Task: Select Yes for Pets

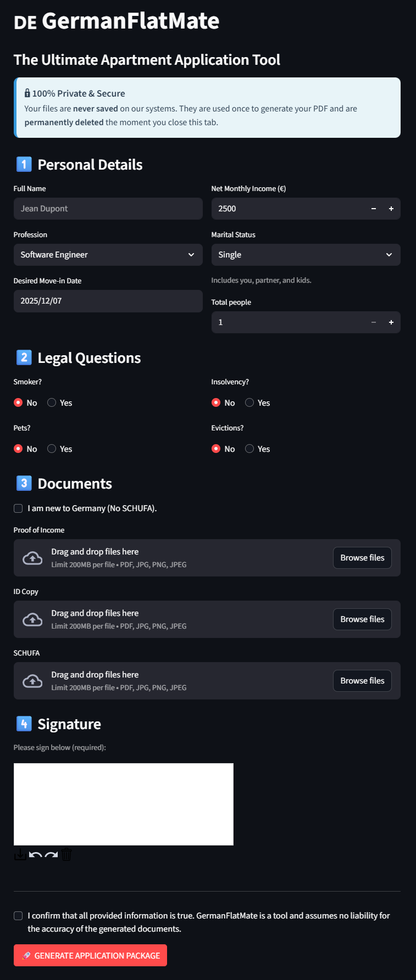Action: (x=60, y=449)
